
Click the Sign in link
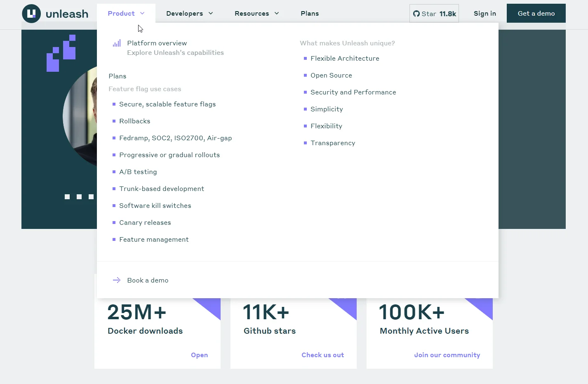pos(485,13)
